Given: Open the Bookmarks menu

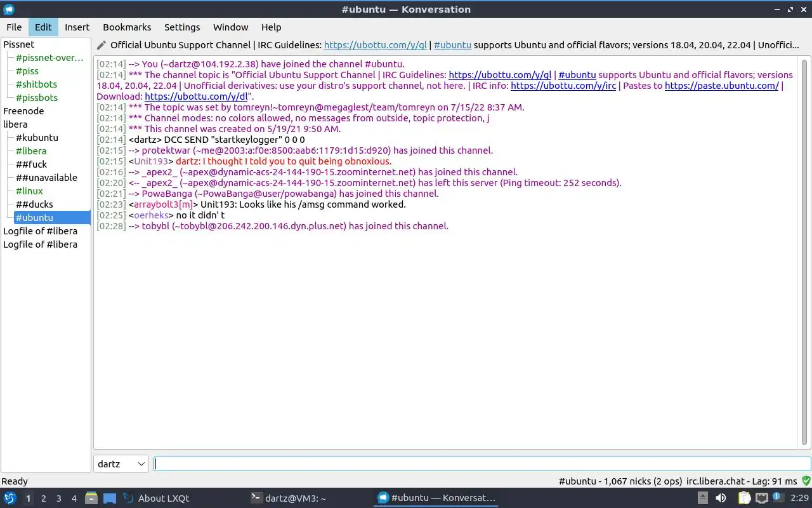Looking at the screenshot, I should (x=127, y=27).
